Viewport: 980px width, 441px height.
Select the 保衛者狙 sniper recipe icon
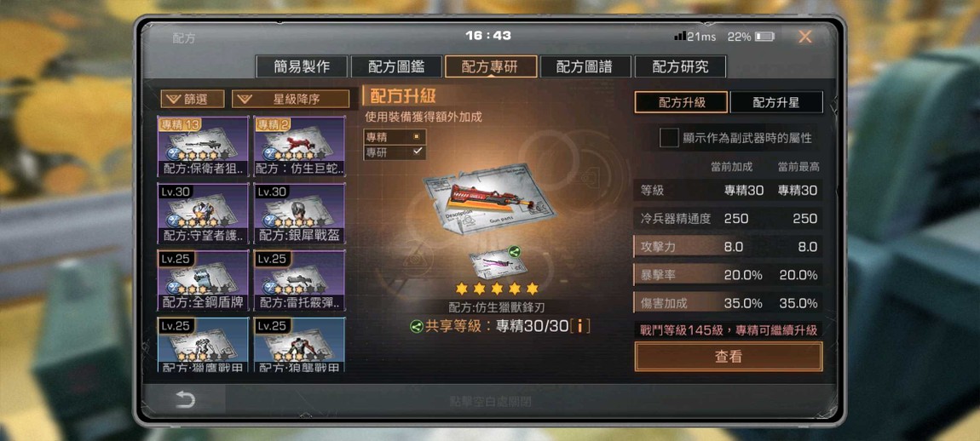pos(203,145)
